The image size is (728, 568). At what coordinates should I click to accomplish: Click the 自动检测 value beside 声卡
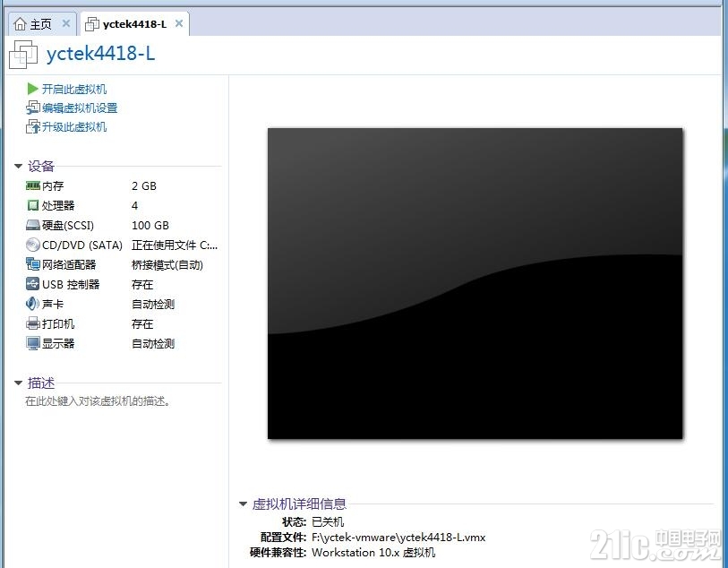(153, 305)
